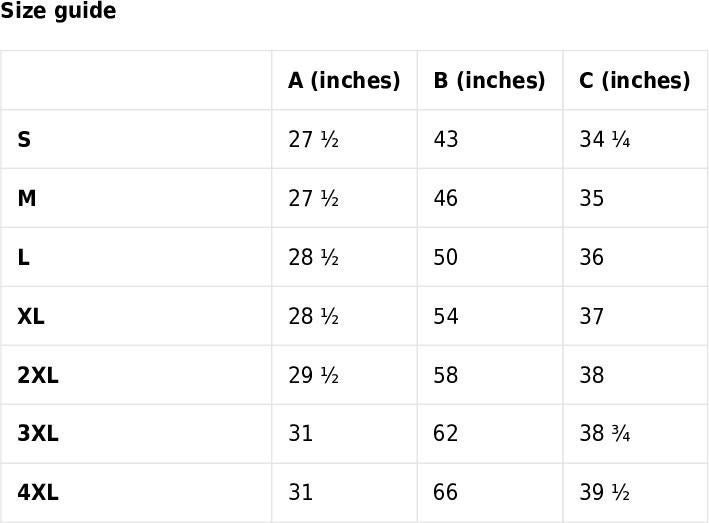The height and width of the screenshot is (523, 709).
Task: Select the 46 value for size M
Action: pyautogui.click(x=446, y=198)
